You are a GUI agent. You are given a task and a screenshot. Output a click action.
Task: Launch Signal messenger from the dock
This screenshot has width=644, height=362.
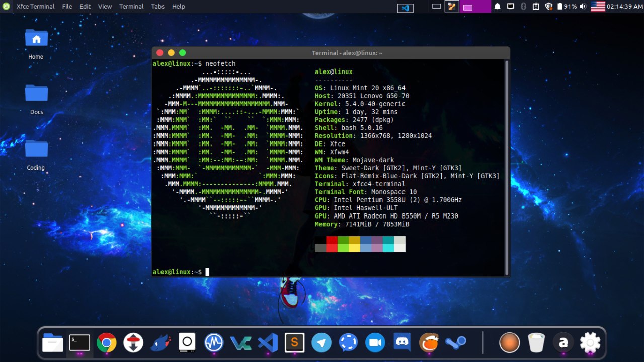(x=348, y=343)
